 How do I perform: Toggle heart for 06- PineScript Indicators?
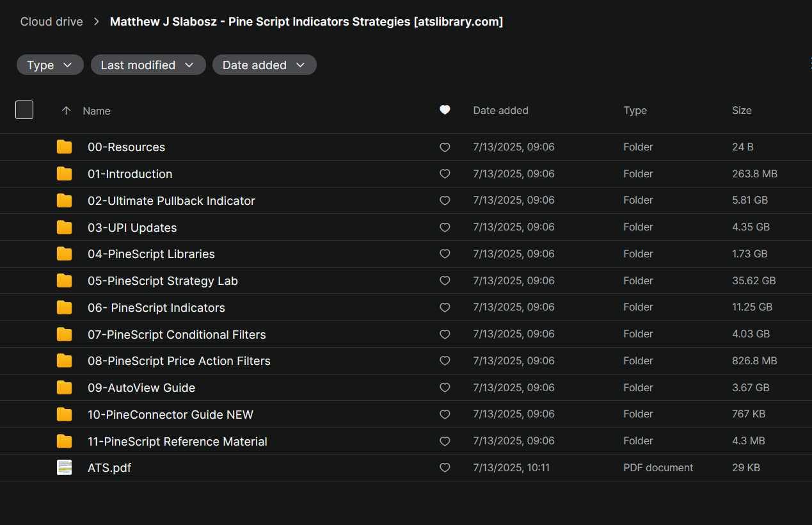tap(445, 308)
